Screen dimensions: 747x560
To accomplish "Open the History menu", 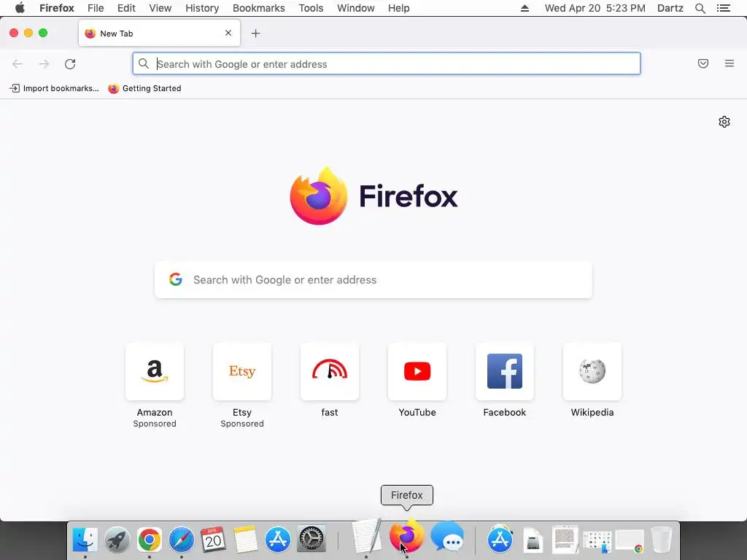I will [202, 8].
